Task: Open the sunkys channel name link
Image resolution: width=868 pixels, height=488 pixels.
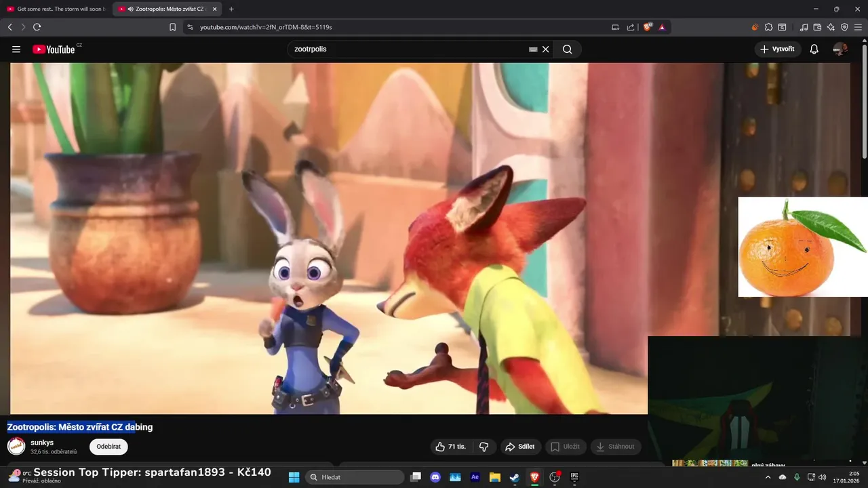Action: click(x=42, y=443)
